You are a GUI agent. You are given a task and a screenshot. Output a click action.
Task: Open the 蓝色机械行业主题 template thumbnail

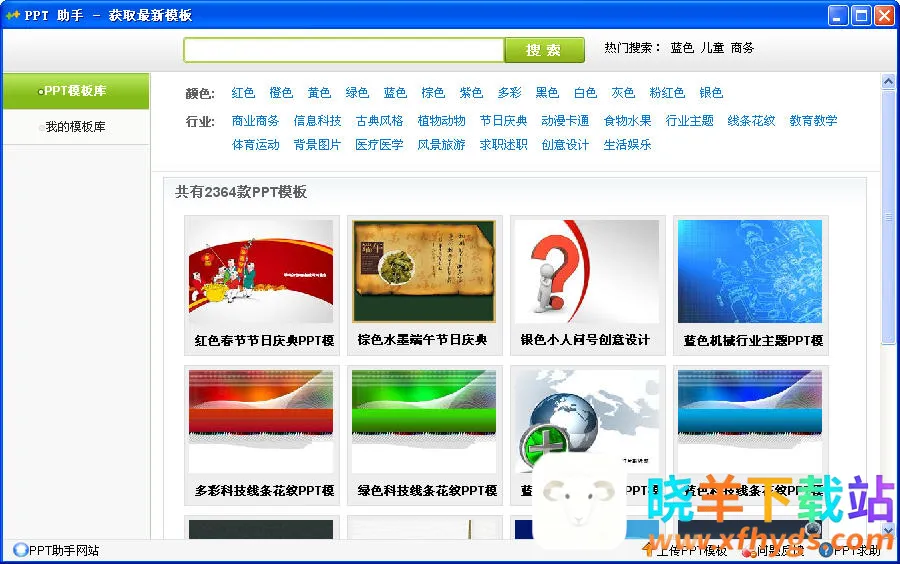point(750,272)
